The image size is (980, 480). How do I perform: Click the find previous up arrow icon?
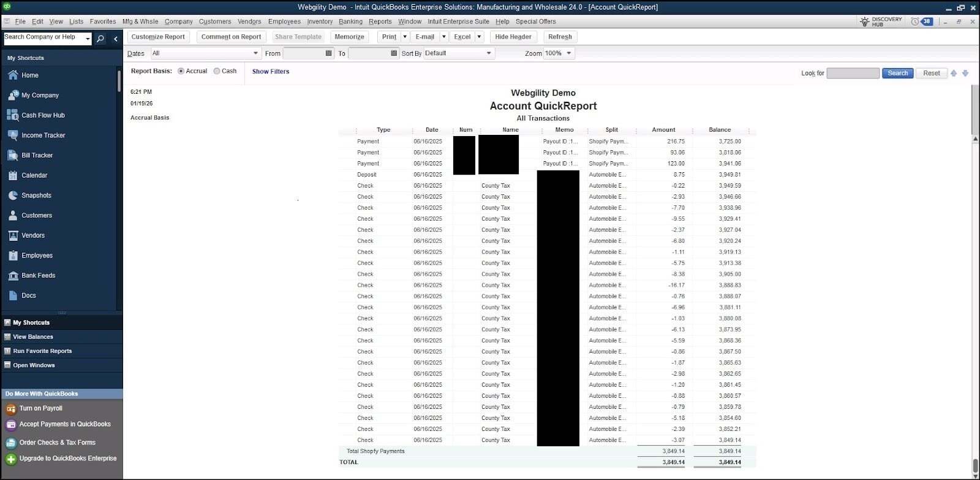click(954, 73)
